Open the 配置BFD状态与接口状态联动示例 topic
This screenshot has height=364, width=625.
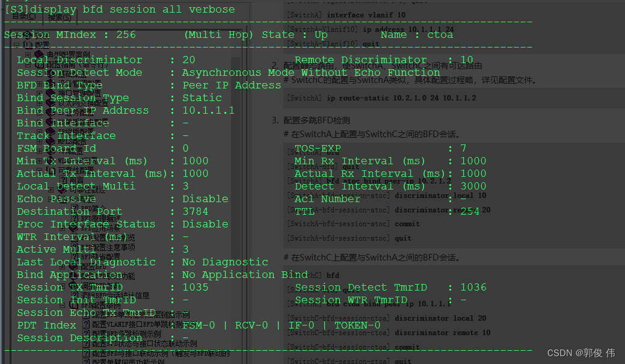pyautogui.click(x=144, y=344)
